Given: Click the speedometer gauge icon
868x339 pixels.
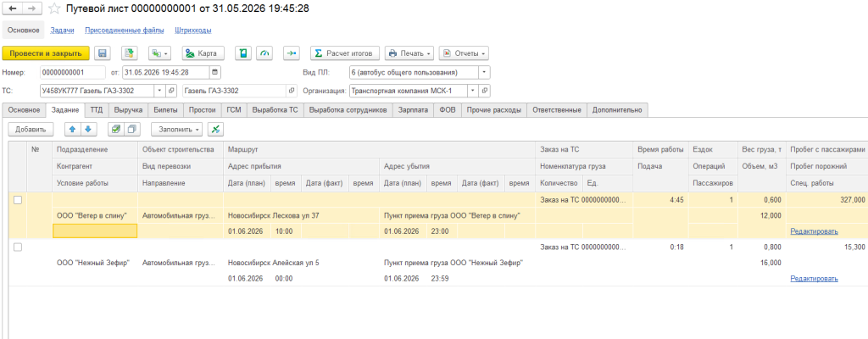Looking at the screenshot, I should 265,53.
